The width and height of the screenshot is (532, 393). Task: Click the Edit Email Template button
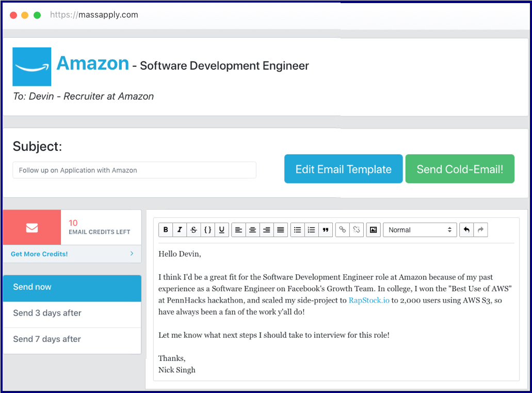(343, 169)
